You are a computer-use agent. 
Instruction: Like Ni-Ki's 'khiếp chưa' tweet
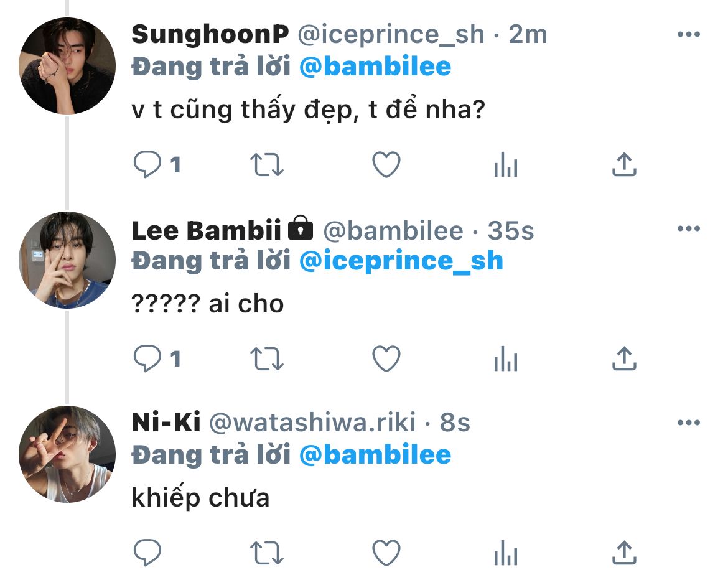point(386,552)
